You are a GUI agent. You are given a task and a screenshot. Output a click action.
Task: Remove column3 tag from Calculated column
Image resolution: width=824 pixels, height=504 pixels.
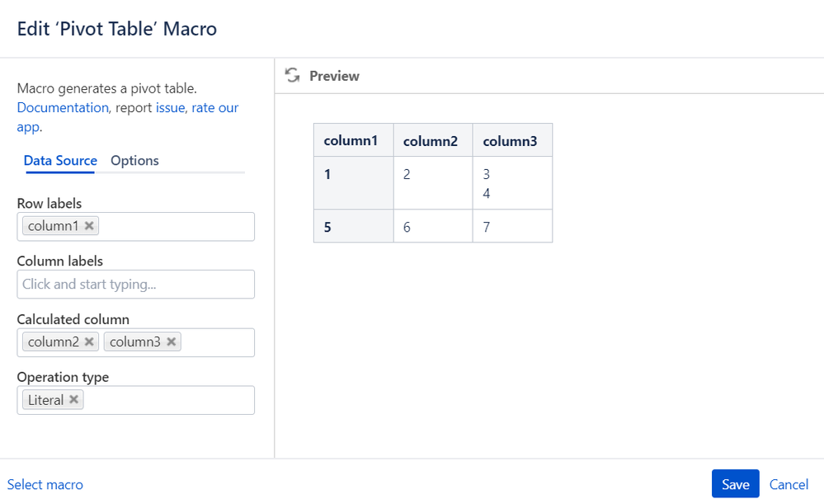172,341
